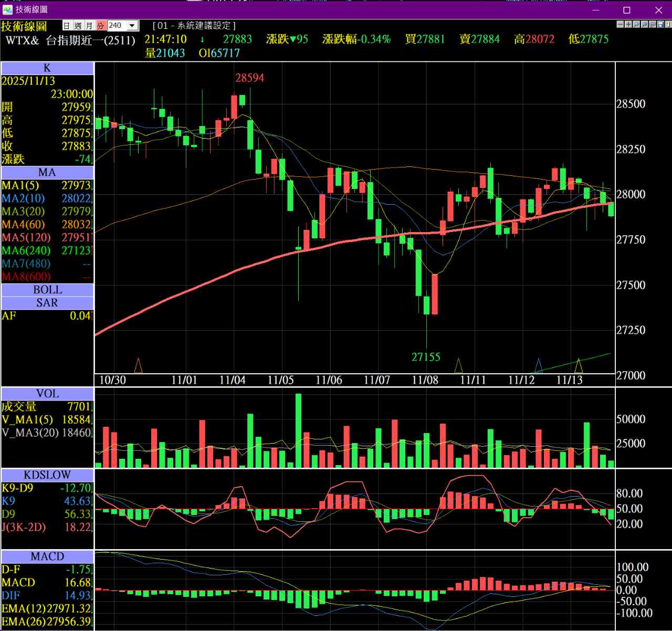Click the OI65717 open interest value
672x631 pixels.
pyautogui.click(x=219, y=53)
